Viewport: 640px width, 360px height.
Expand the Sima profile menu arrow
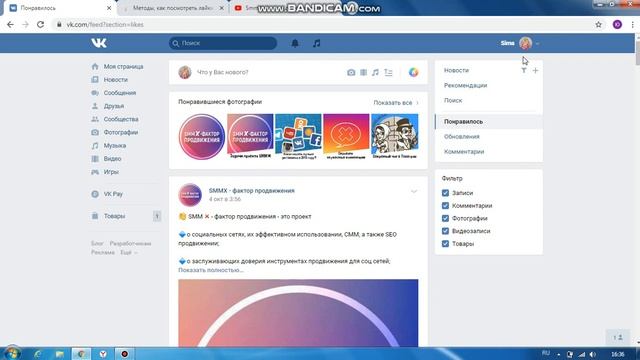pos(538,43)
